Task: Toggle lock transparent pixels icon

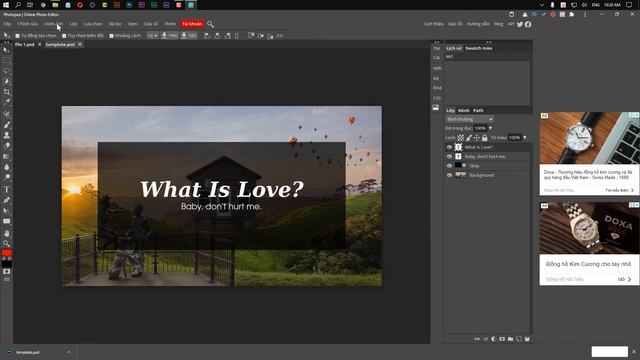Action: click(x=460, y=138)
